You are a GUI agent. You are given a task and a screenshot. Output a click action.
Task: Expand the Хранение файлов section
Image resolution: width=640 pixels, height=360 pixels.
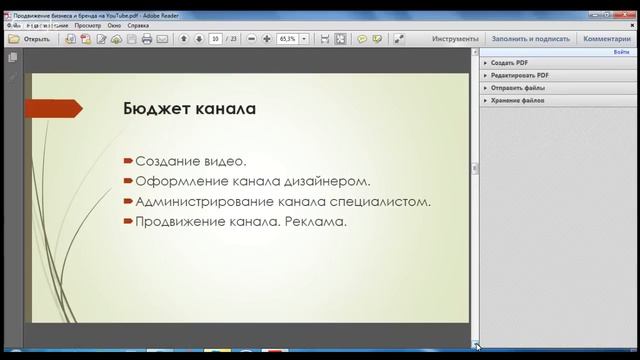pos(558,100)
